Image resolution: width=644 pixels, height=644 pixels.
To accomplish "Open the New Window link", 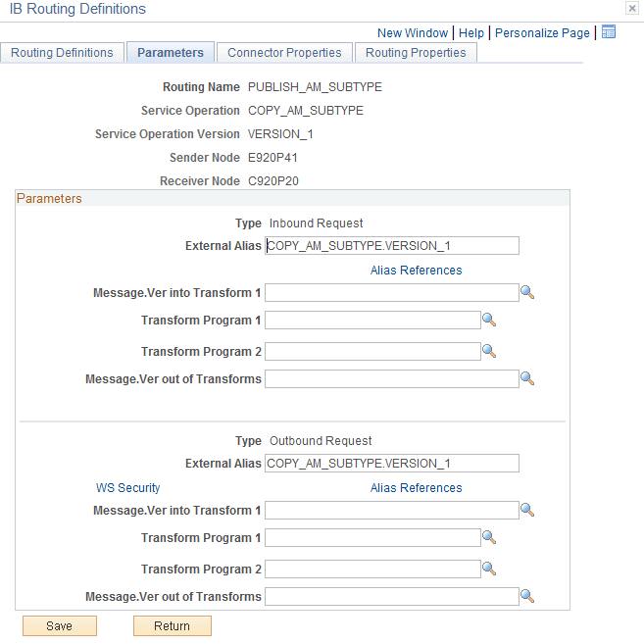I will pyautogui.click(x=413, y=33).
